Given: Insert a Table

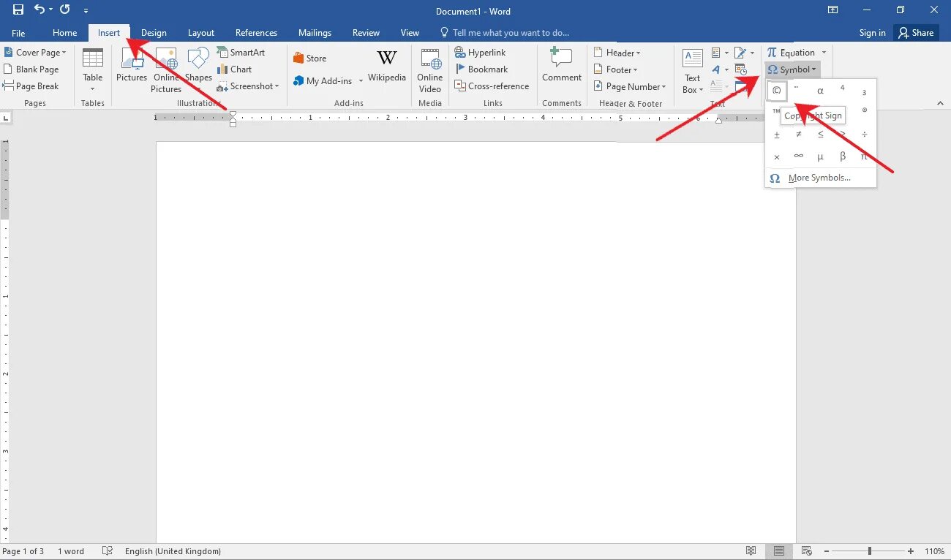Looking at the screenshot, I should (93, 71).
